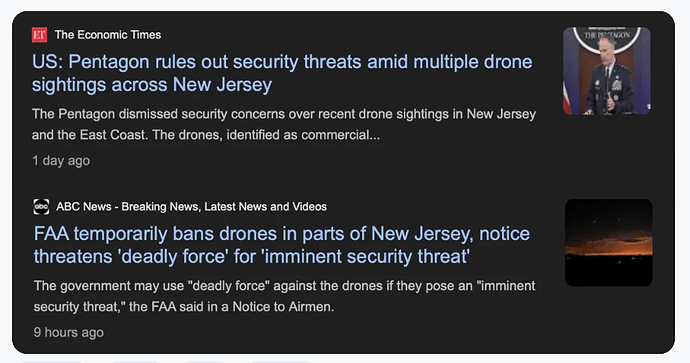Screen dimensions: 690x363
Task: Click the red Economic Times ET favicon
Action: 39,35
